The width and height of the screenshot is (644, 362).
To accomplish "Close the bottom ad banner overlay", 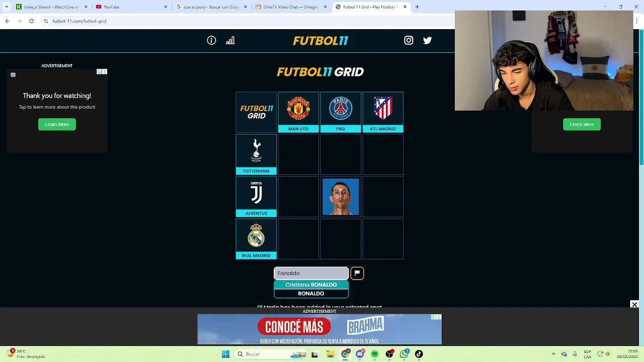I will [x=634, y=304].
